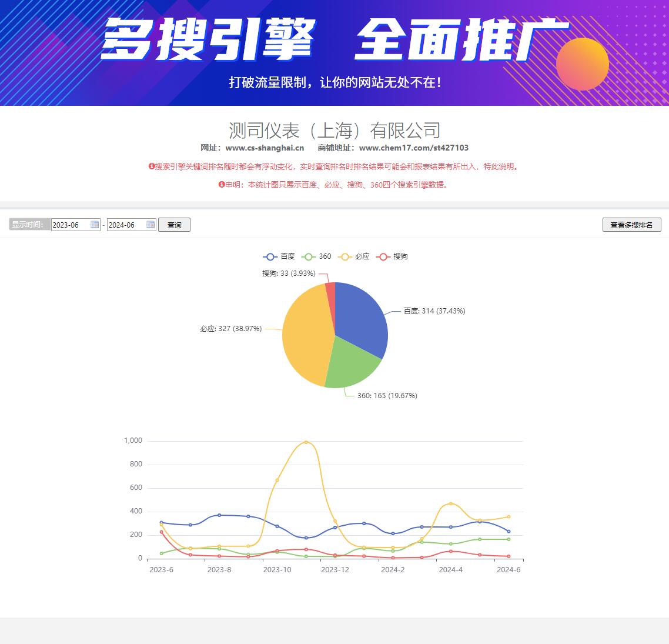Toggle 搜狗 series in chart legend
The height and width of the screenshot is (644, 669).
392,256
